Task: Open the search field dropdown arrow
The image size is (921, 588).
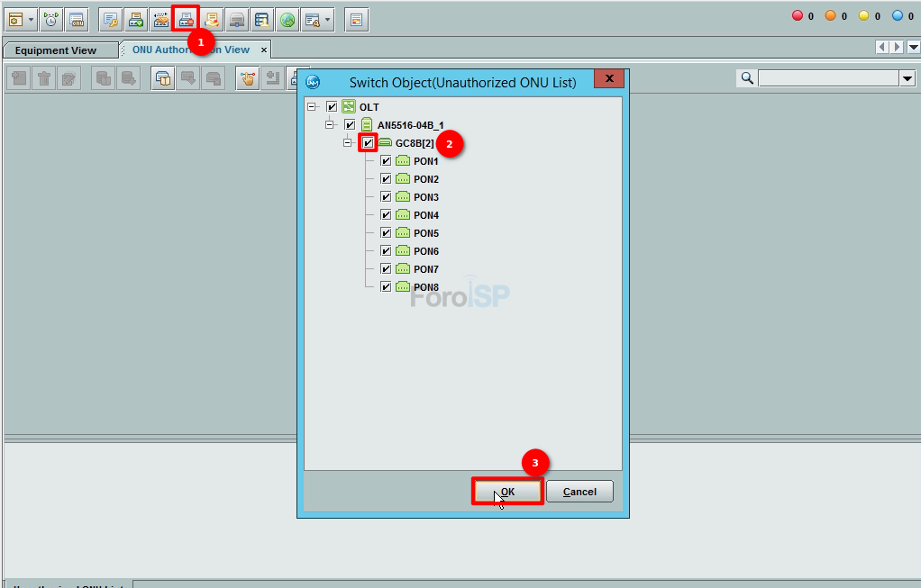Action: 907,79
